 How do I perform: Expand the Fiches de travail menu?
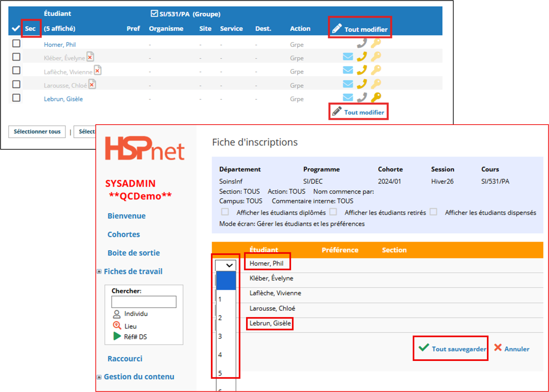click(99, 271)
